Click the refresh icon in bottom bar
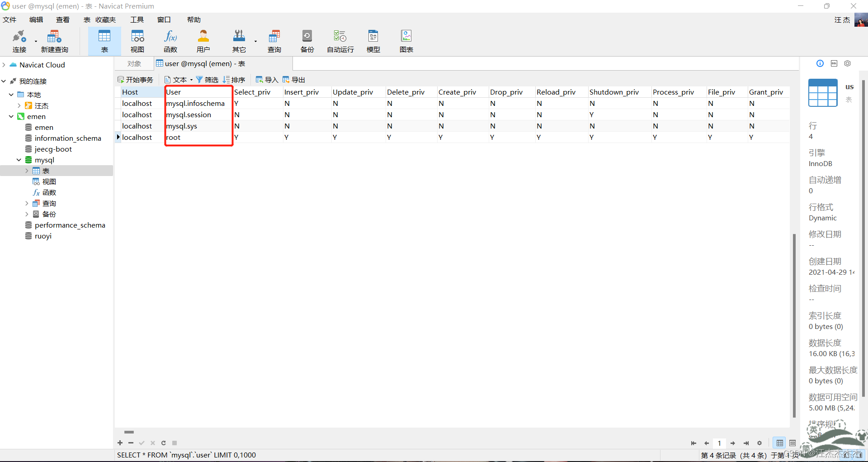 tap(164, 443)
